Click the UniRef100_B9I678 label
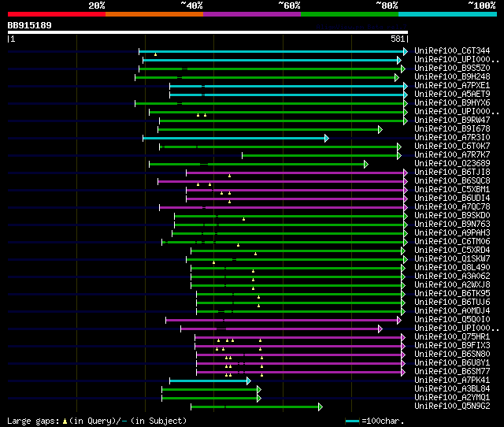The image size is (504, 427). tap(452, 129)
